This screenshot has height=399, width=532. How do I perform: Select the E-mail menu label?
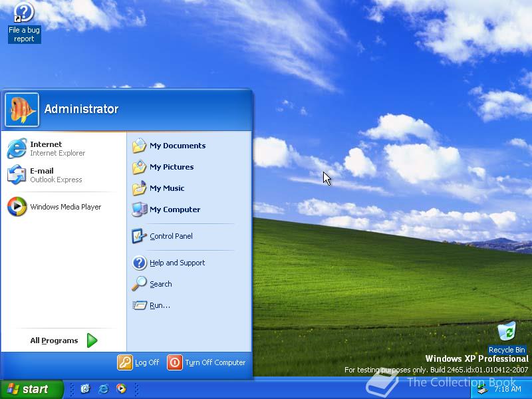click(42, 171)
